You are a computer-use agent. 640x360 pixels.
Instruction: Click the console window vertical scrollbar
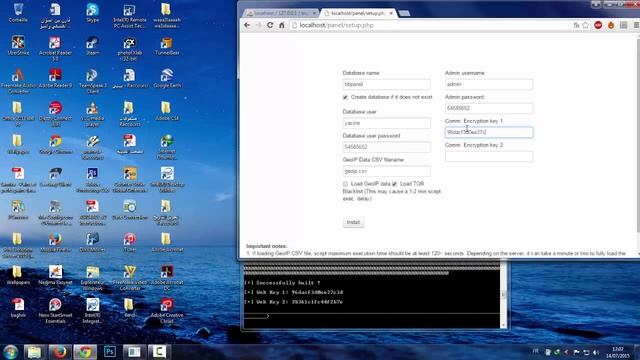(x=503, y=295)
